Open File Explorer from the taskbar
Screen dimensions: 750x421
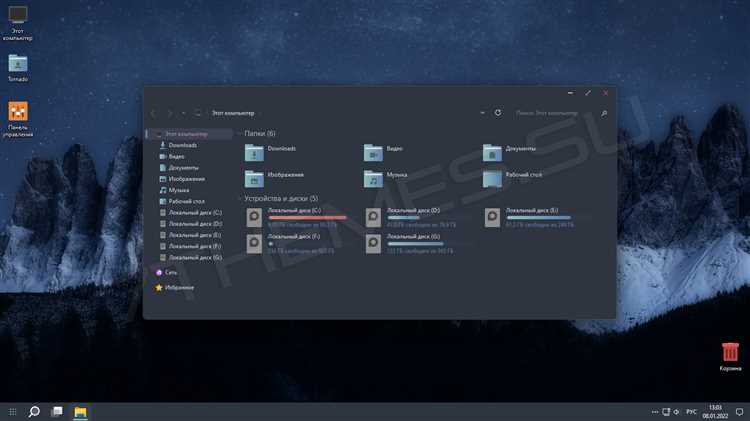point(80,412)
